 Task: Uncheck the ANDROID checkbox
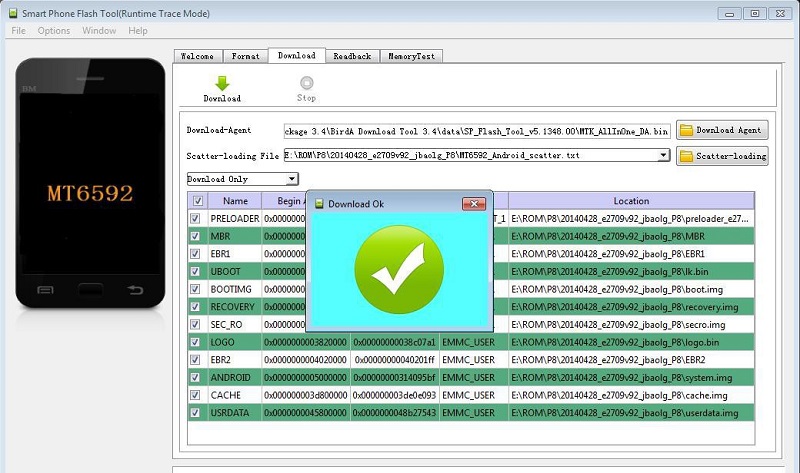(x=195, y=377)
